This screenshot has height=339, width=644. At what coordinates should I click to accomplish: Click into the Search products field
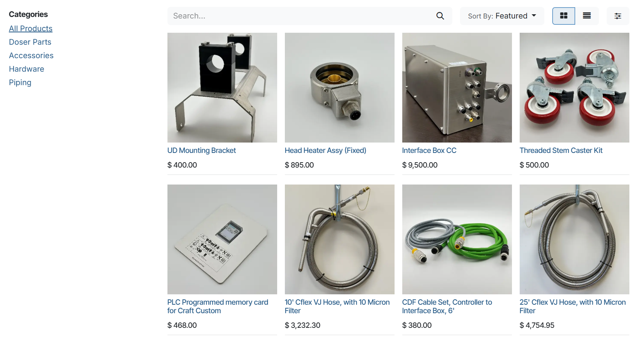[x=300, y=16]
